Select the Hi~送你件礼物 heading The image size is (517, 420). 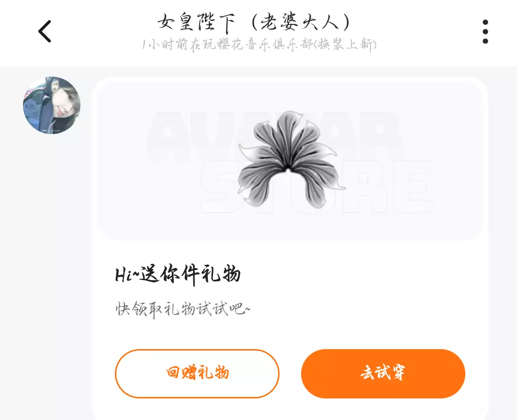coord(178,274)
